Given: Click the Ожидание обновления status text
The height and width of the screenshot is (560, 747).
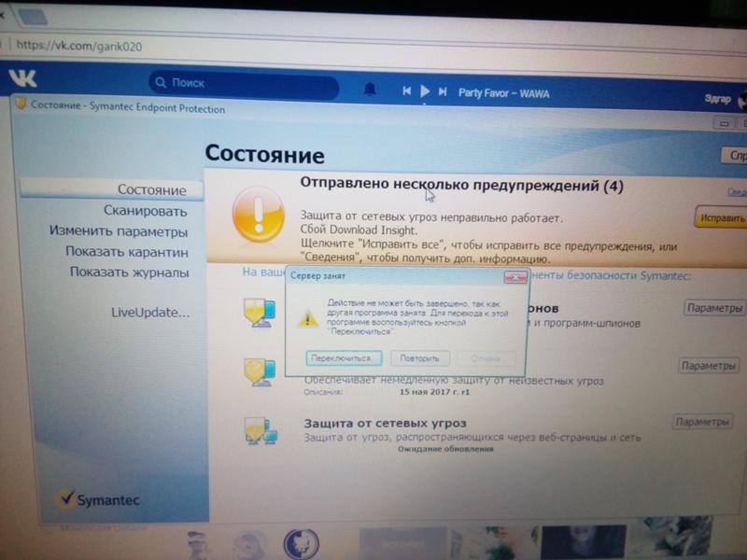Looking at the screenshot, I should [x=445, y=449].
